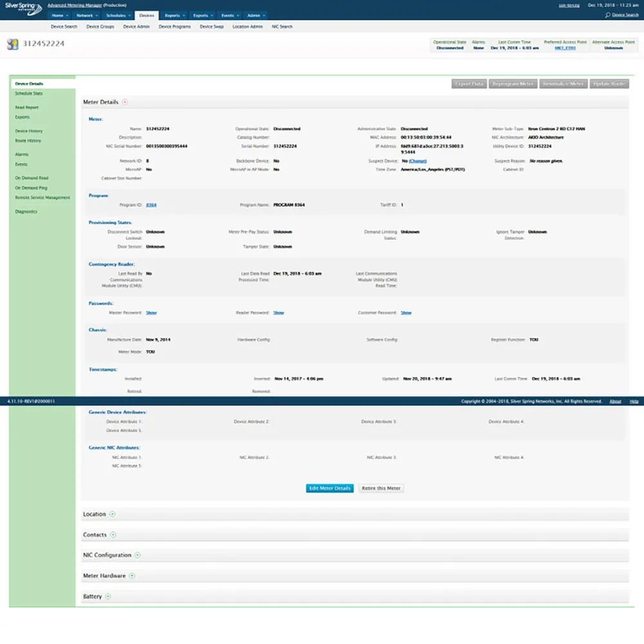Expand the Battery section
This screenshot has width=644, height=644.
(109, 596)
